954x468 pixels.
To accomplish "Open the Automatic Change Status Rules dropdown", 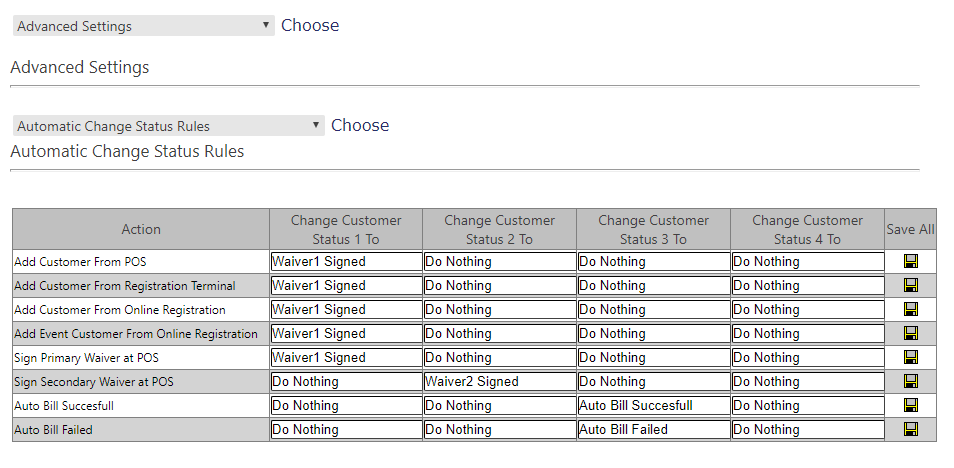I will [169, 125].
